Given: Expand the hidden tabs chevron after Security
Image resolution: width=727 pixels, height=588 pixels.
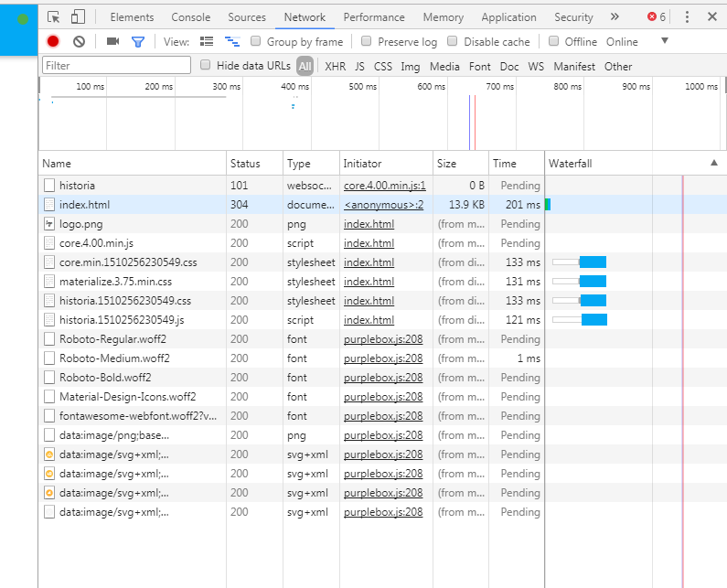Looking at the screenshot, I should pyautogui.click(x=614, y=16).
